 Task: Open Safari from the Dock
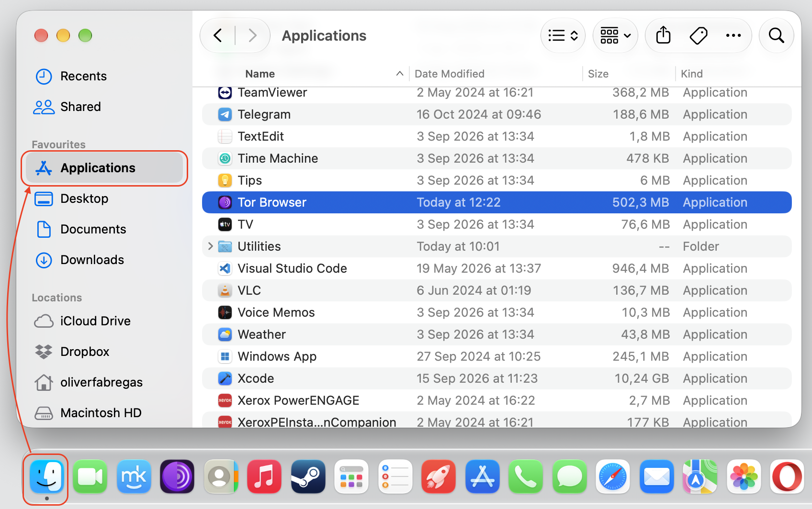613,476
